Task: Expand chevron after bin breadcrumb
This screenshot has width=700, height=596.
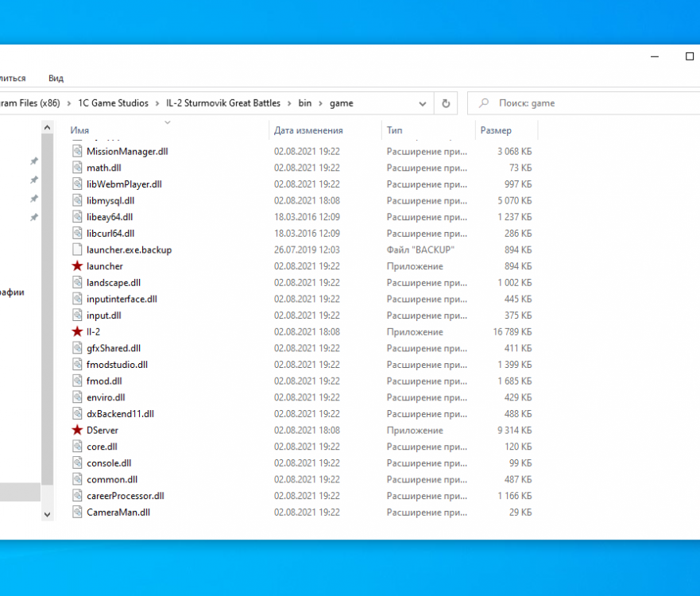Action: pyautogui.click(x=320, y=103)
